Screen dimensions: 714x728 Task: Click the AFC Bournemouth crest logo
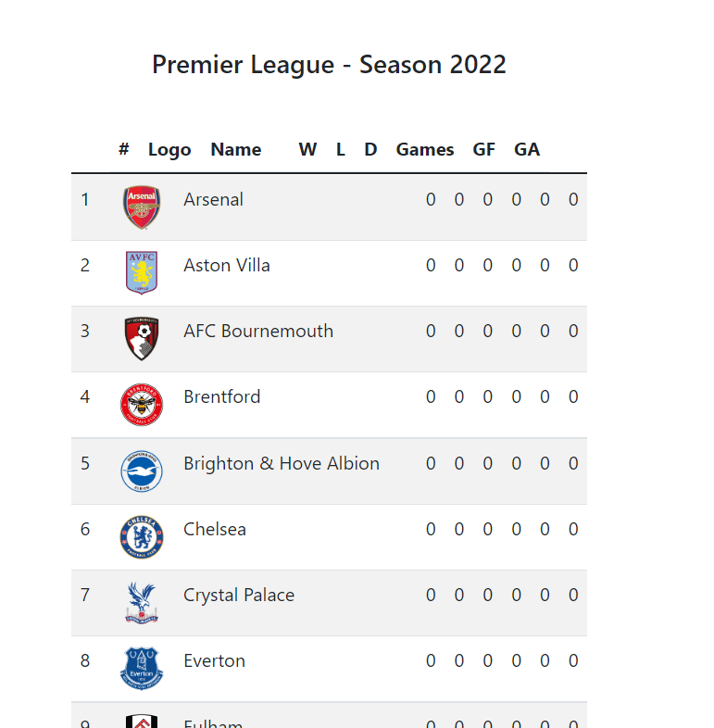click(142, 339)
